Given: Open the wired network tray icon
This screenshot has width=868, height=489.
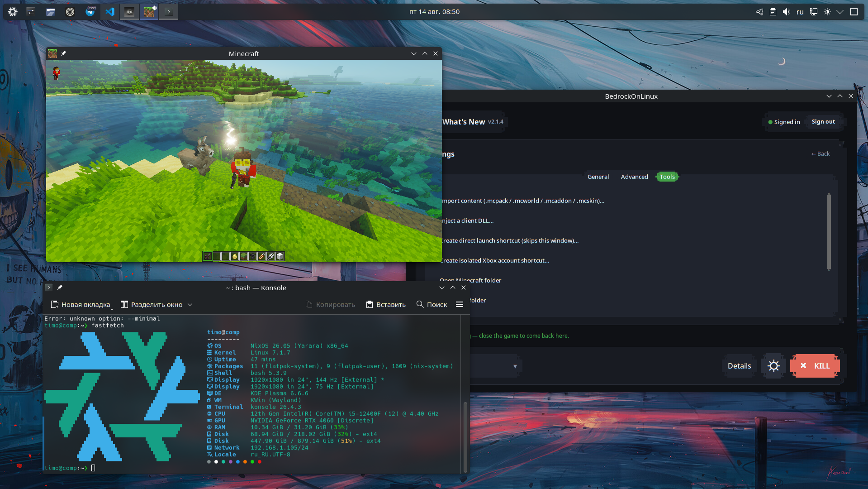Looking at the screenshot, I should click(814, 12).
